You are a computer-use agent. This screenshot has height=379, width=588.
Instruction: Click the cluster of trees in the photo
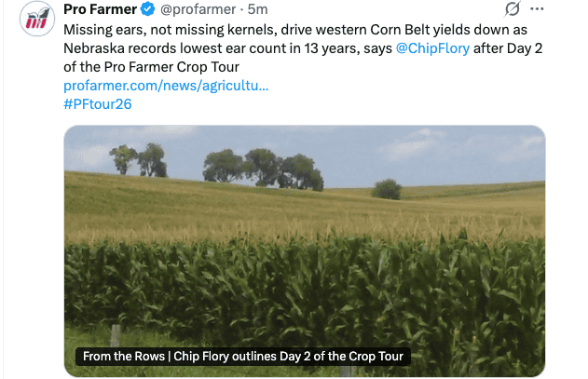(x=264, y=168)
